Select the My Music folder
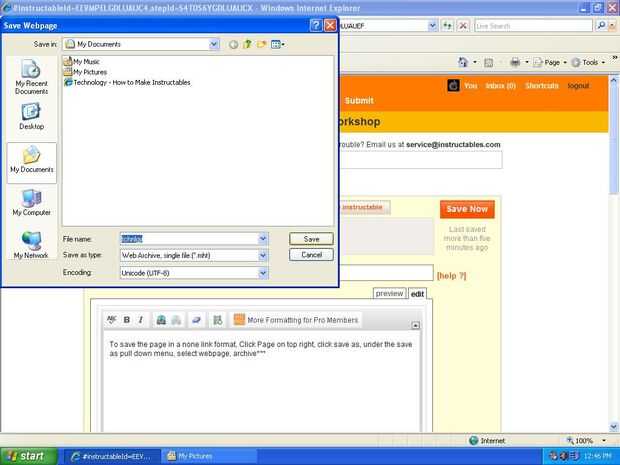Viewport: 620px width, 465px height. [82, 61]
